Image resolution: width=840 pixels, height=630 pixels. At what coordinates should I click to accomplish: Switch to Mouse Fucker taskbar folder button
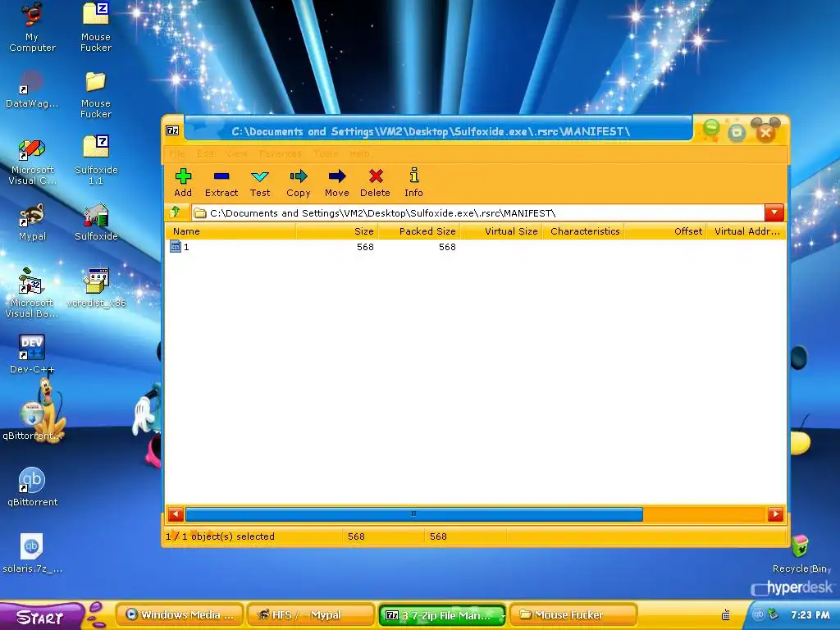click(x=573, y=615)
